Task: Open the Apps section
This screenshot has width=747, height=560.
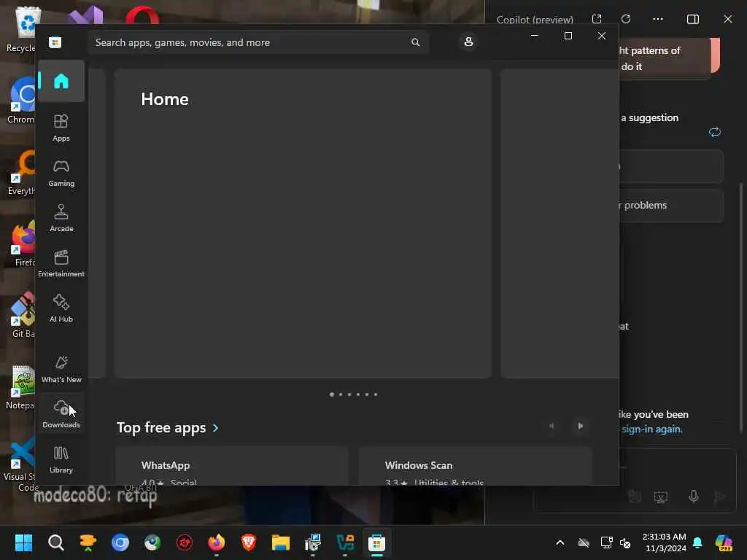Action: pyautogui.click(x=61, y=128)
